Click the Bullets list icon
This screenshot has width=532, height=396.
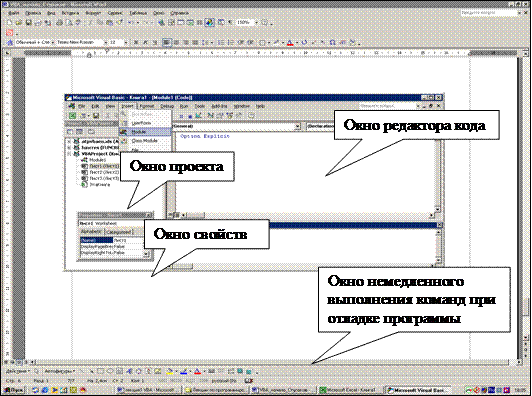pyautogui.click(x=231, y=42)
